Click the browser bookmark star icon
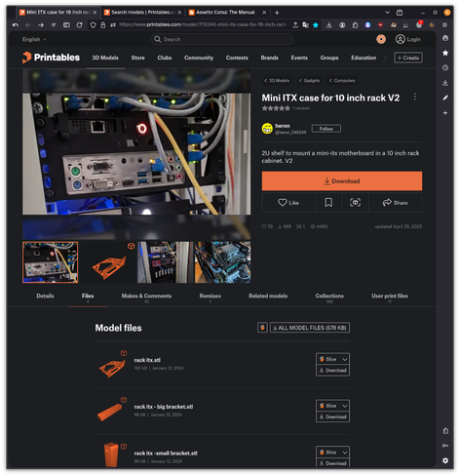 316,25
